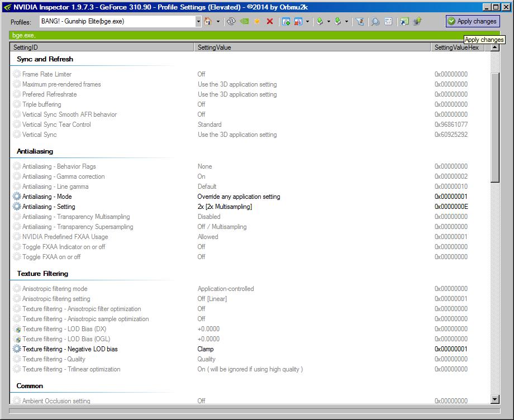Click the Apply changes button
Screen dimensions: 514x420
pos(473,21)
